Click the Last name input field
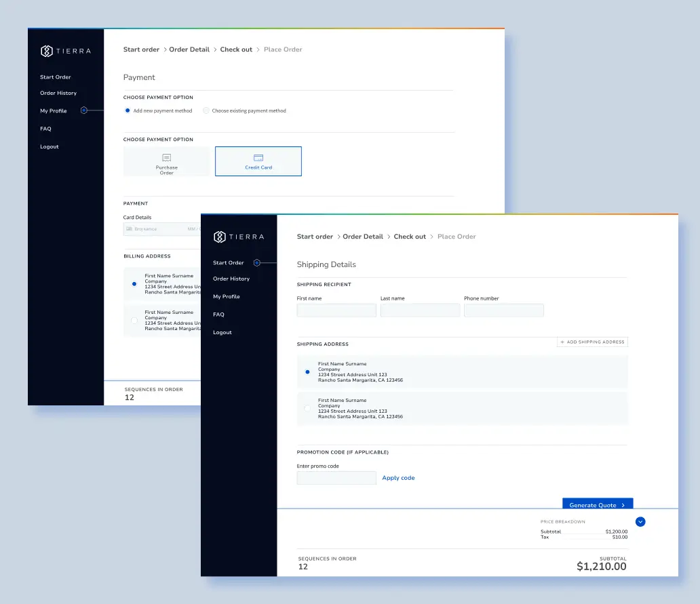700x604 pixels. pyautogui.click(x=420, y=310)
